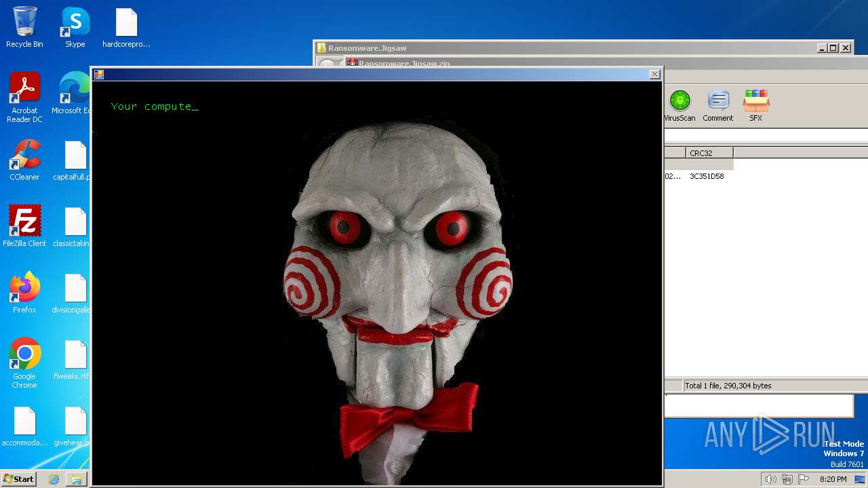Click the network tray icon
This screenshot has width=868, height=488.
[787, 479]
